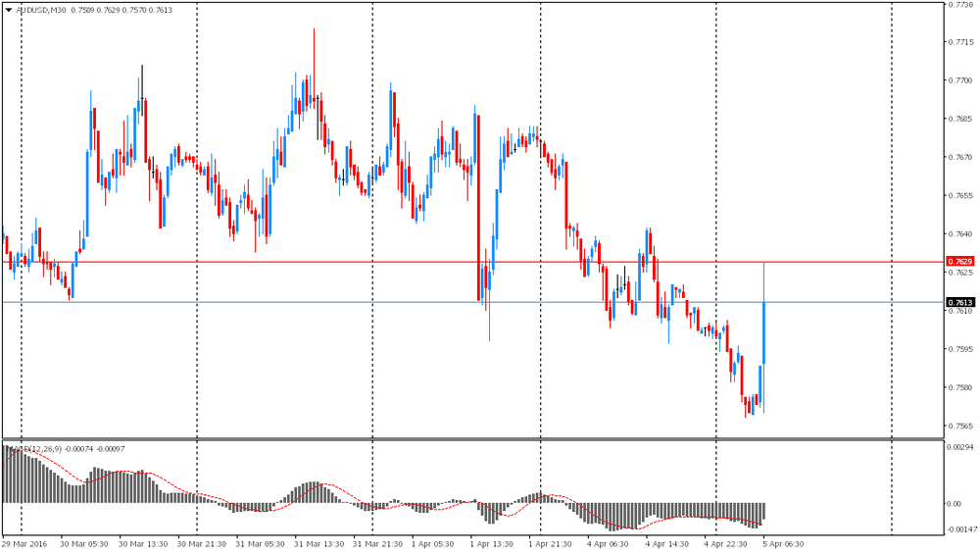
Task: Click the 30 Mar 21:30 time label
Action: pyautogui.click(x=201, y=544)
